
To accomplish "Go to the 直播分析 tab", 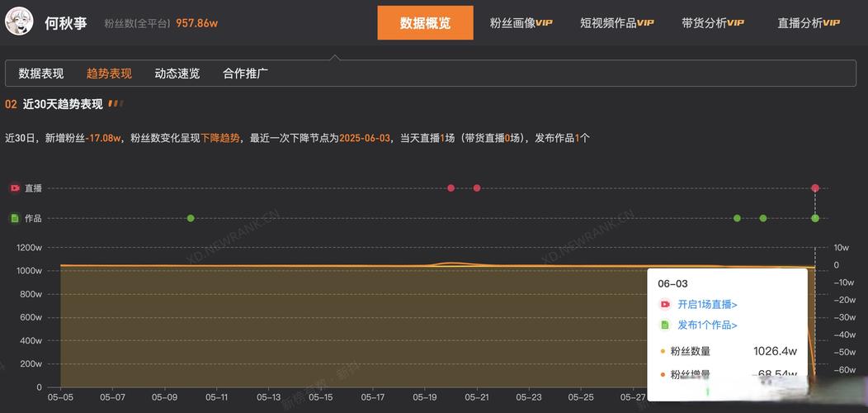I will pos(808,23).
